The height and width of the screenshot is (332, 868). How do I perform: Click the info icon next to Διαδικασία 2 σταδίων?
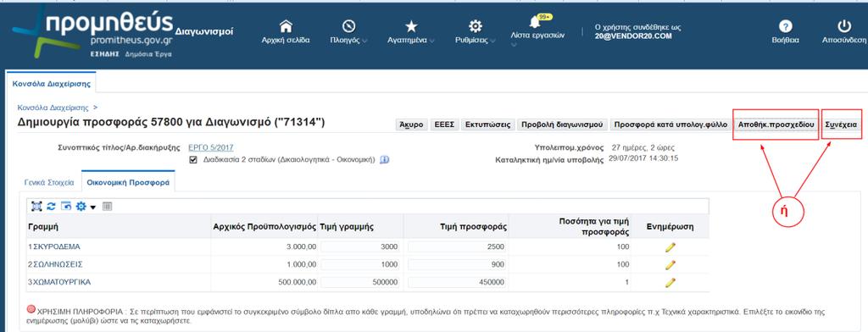[x=385, y=159]
